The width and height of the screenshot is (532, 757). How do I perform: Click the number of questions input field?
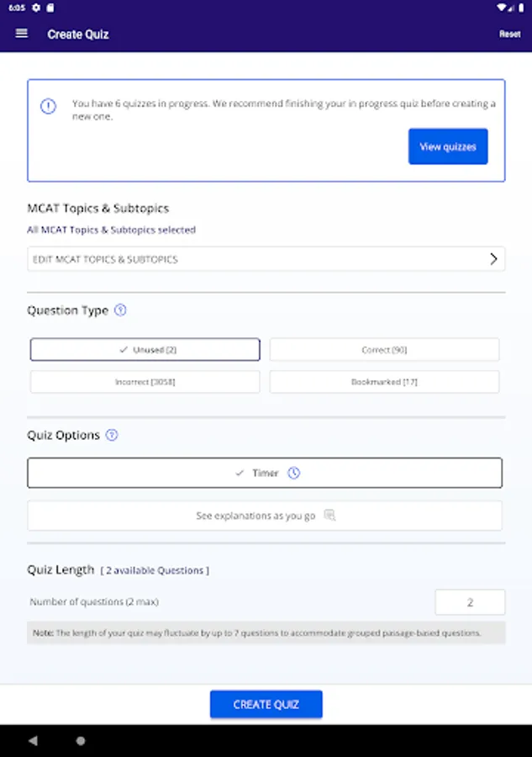tap(470, 602)
